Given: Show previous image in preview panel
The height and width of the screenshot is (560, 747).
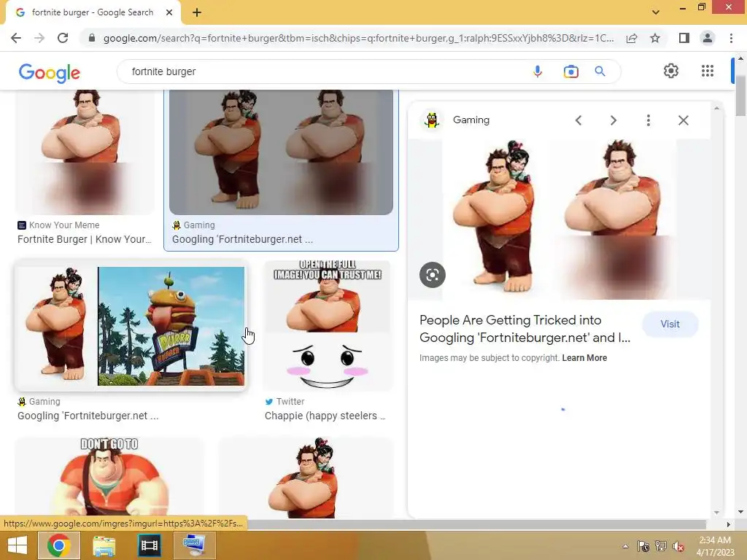Looking at the screenshot, I should [x=578, y=120].
